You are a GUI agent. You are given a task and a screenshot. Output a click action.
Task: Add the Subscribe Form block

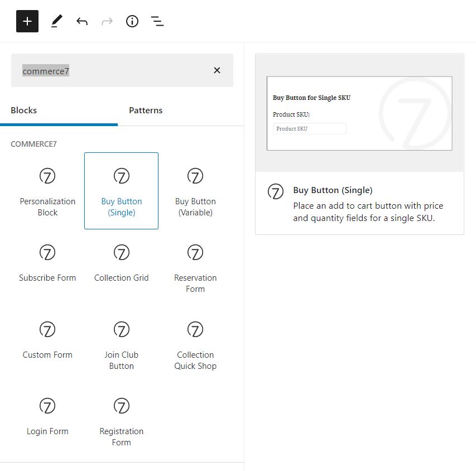click(47, 263)
